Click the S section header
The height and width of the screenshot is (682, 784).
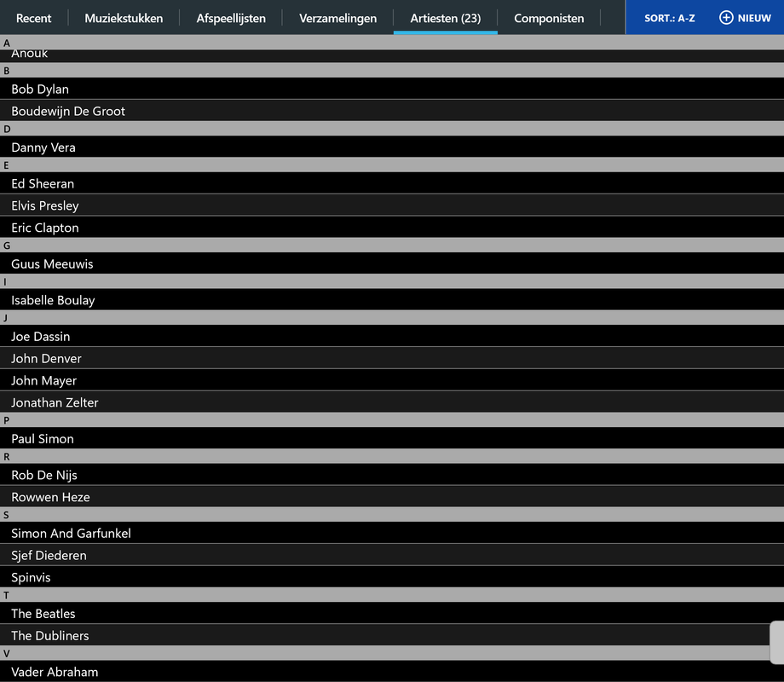click(392, 515)
